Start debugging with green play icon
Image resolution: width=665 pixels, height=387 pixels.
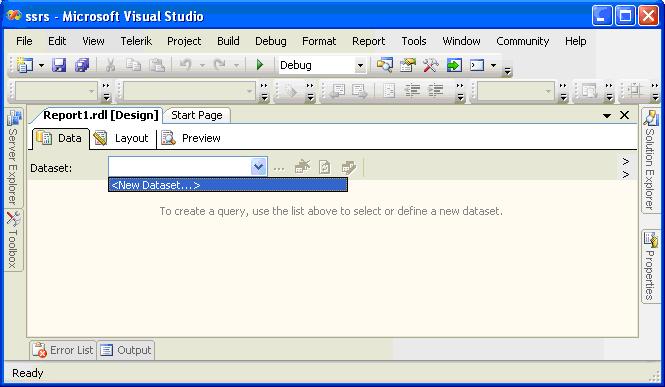pyautogui.click(x=260, y=65)
